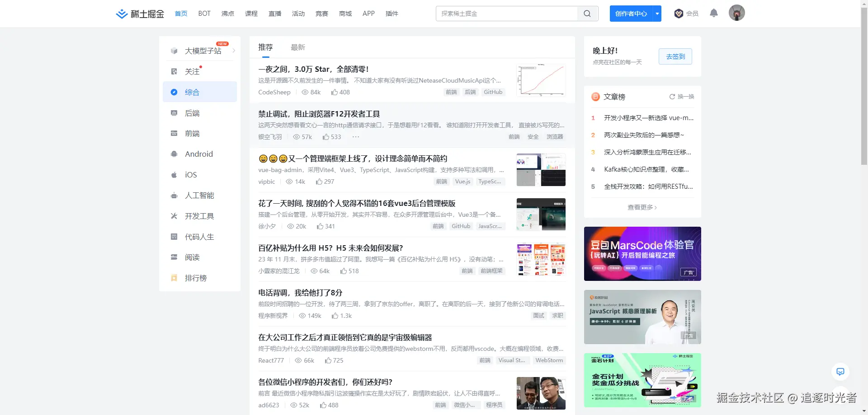868x415 pixels.
Task: Switch to the 最新 tab
Action: coord(298,47)
